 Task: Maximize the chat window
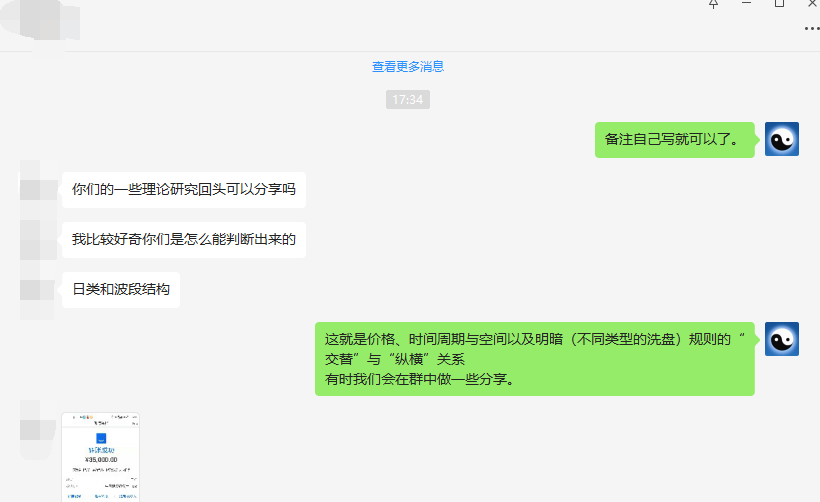click(779, 4)
